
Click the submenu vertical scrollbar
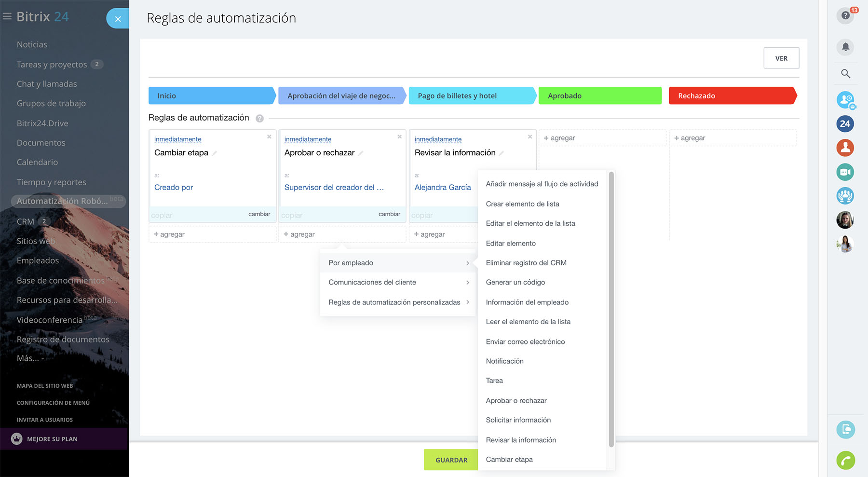(x=611, y=309)
